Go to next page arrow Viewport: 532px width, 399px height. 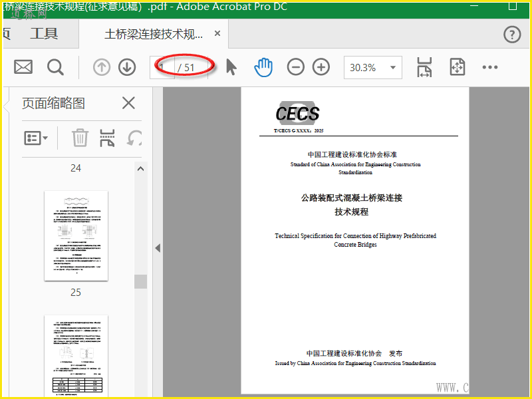pos(127,67)
